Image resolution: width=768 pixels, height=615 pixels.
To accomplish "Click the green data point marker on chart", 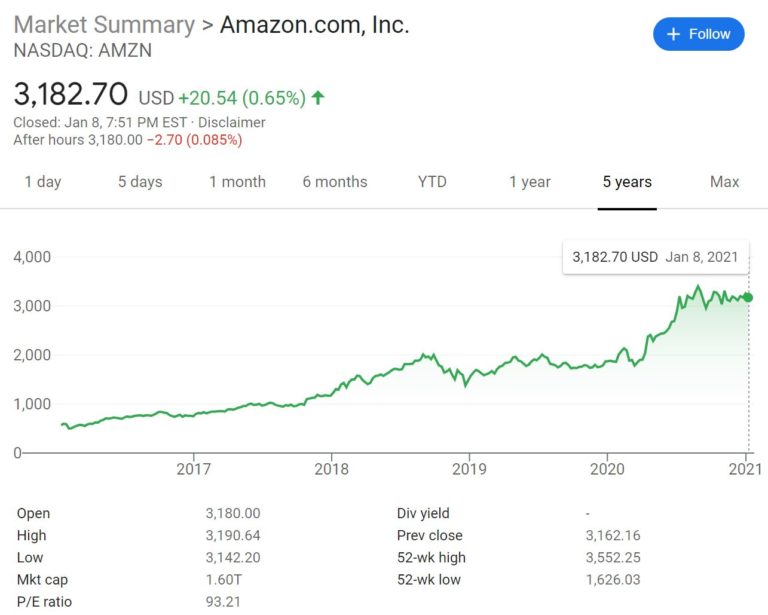I will [x=748, y=297].
